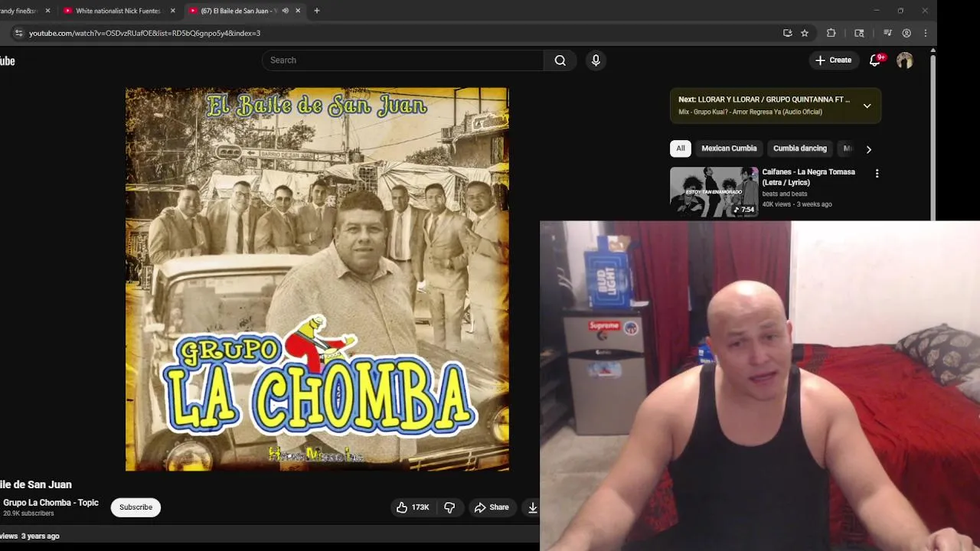Download the video
Viewport: 980px width, 551px height.
(x=532, y=507)
